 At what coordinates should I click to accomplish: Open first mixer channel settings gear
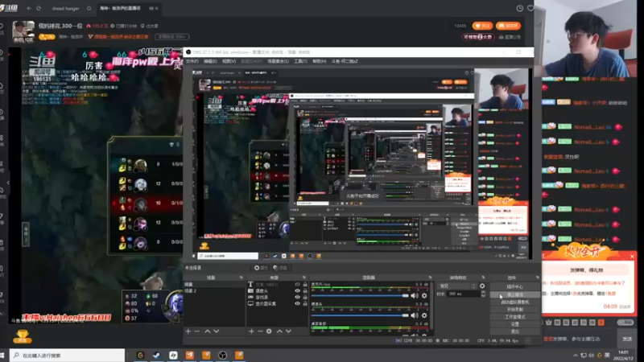click(424, 295)
